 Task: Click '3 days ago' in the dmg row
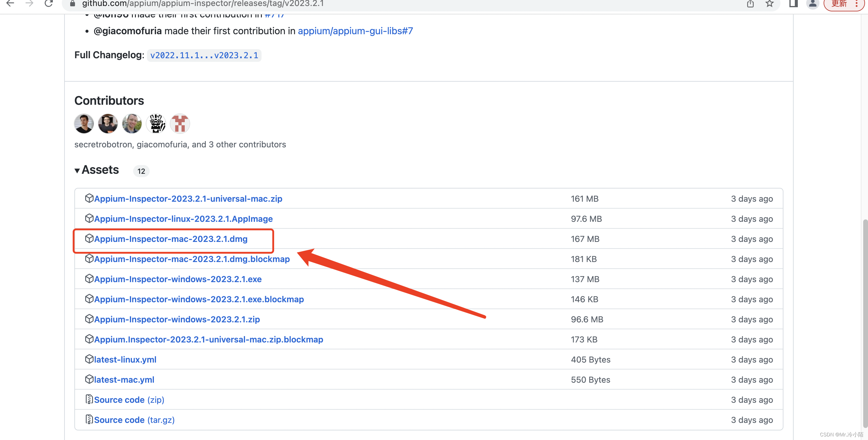click(x=752, y=239)
